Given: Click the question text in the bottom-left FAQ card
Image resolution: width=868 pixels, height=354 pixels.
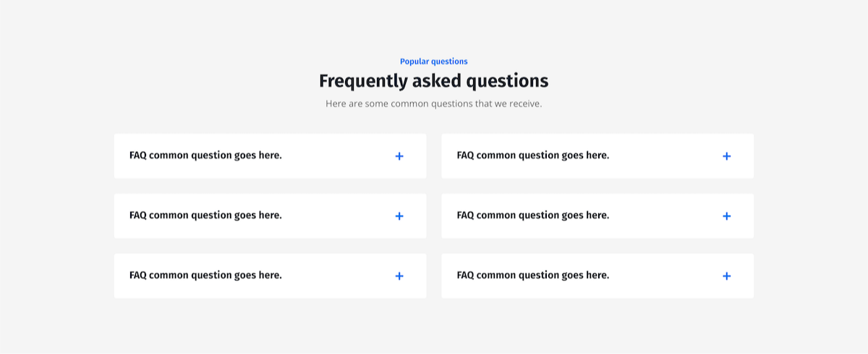Looking at the screenshot, I should pyautogui.click(x=205, y=276).
